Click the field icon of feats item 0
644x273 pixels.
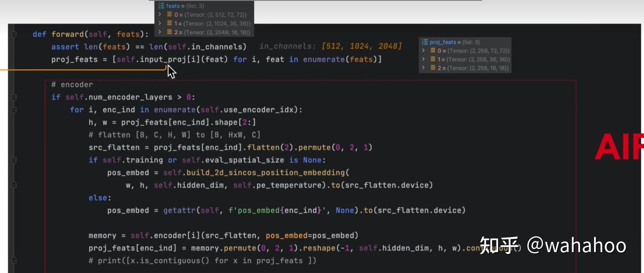click(169, 15)
